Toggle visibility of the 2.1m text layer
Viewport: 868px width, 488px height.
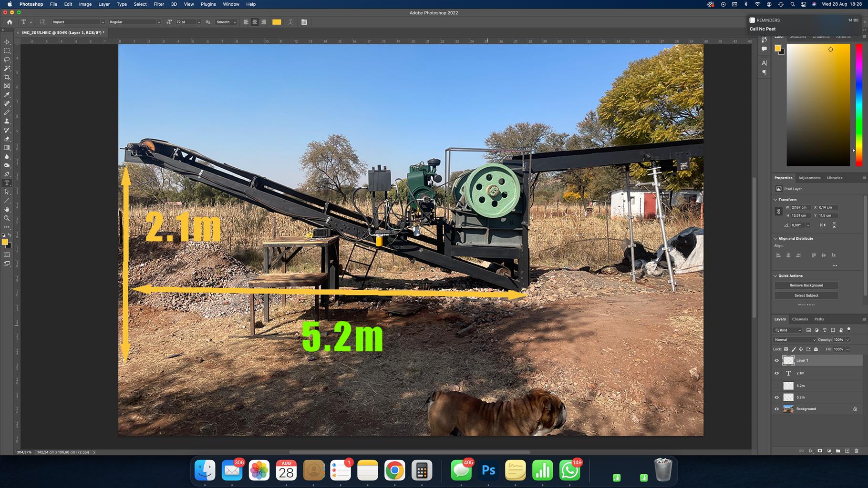pos(776,373)
